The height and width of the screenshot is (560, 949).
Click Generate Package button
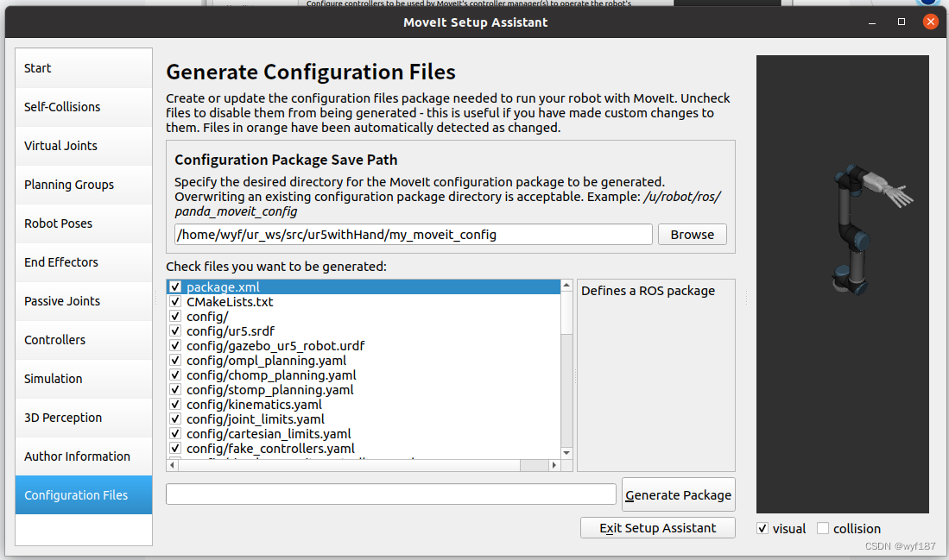[x=678, y=495]
